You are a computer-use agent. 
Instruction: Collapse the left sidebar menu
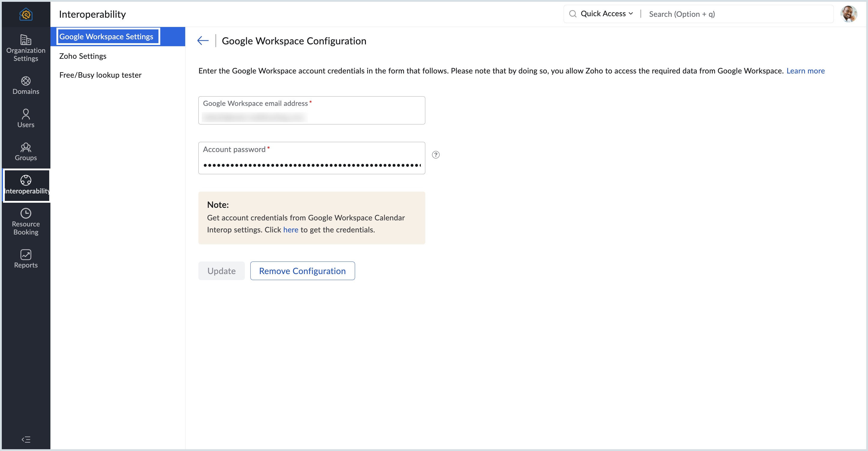(26, 439)
